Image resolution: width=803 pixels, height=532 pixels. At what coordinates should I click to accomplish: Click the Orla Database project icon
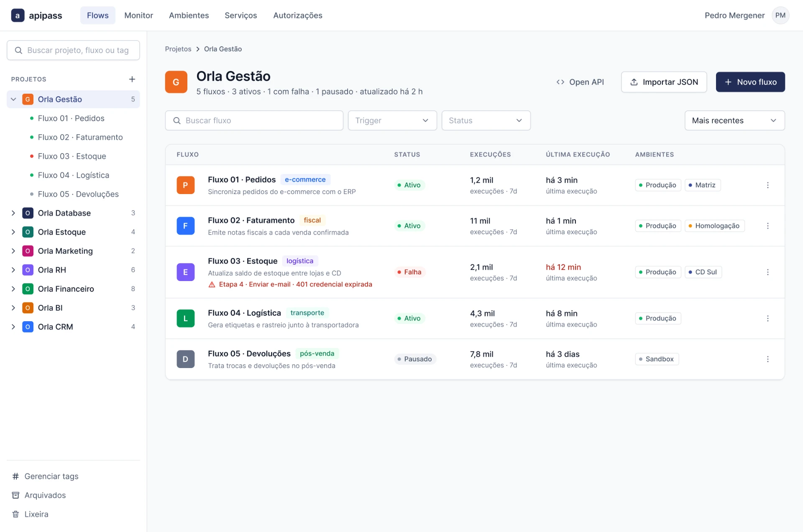click(x=28, y=213)
